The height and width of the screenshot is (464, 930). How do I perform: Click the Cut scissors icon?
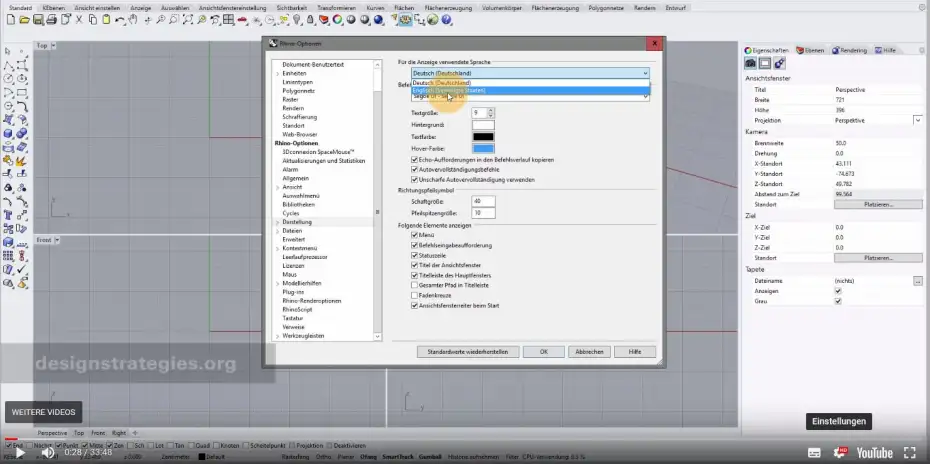point(79,20)
